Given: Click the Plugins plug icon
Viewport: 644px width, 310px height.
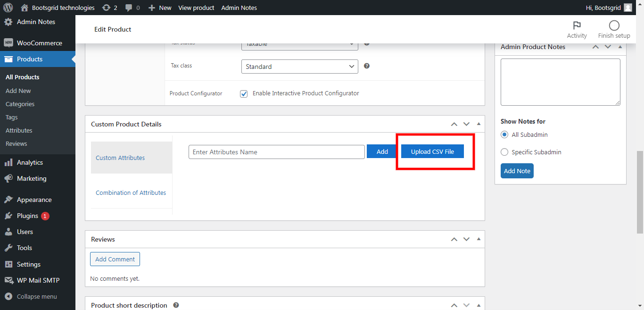Looking at the screenshot, I should [8, 216].
